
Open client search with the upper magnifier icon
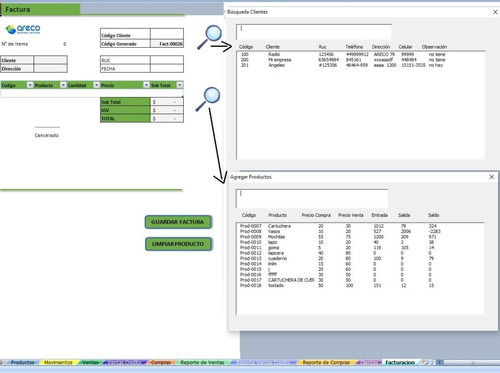coord(210,37)
